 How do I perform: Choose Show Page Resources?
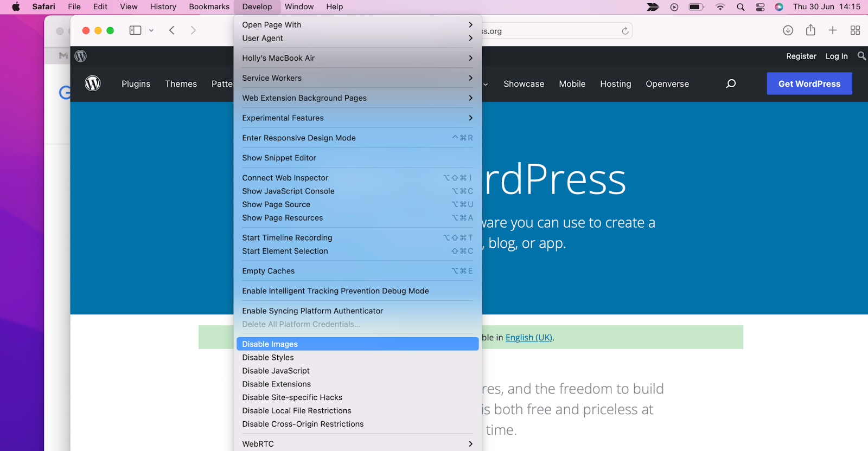(x=358, y=218)
